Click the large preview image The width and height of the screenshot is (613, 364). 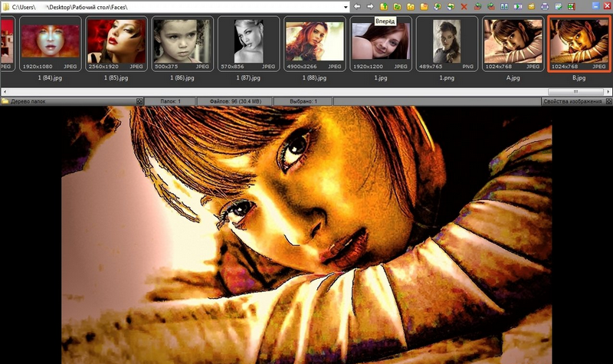point(306,235)
